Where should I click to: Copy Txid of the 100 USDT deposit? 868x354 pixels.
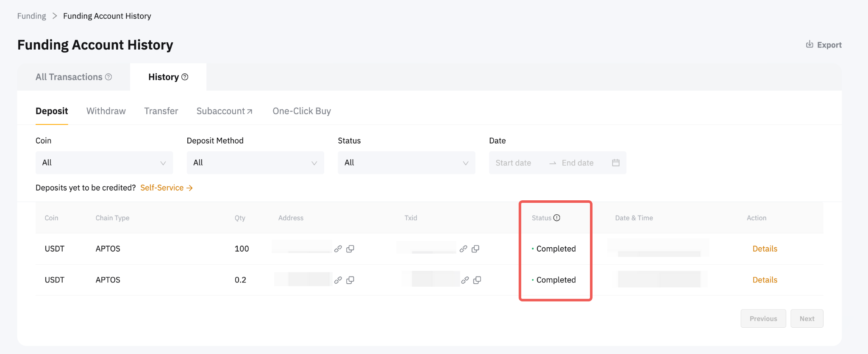click(476, 249)
